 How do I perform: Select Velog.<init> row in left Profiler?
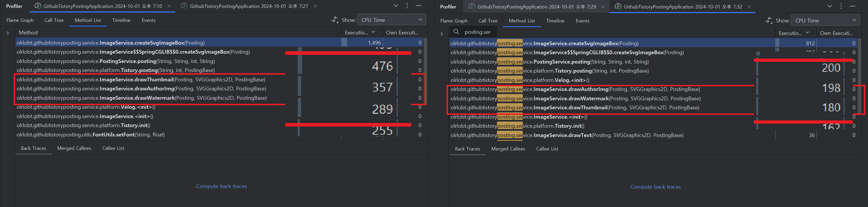point(219,107)
